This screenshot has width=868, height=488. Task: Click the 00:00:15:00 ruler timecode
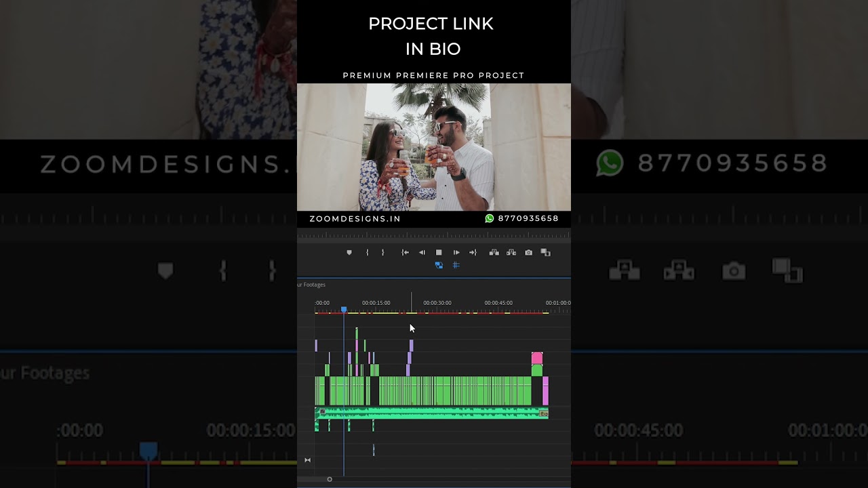pyautogui.click(x=376, y=303)
